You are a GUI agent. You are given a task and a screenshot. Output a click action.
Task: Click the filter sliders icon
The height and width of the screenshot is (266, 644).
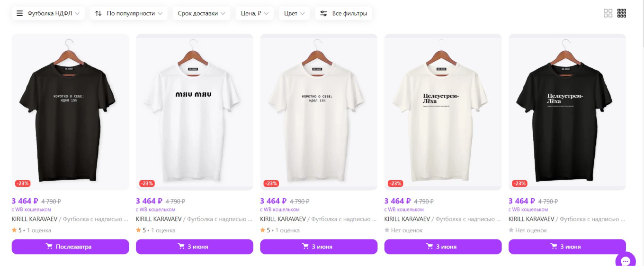click(x=324, y=13)
